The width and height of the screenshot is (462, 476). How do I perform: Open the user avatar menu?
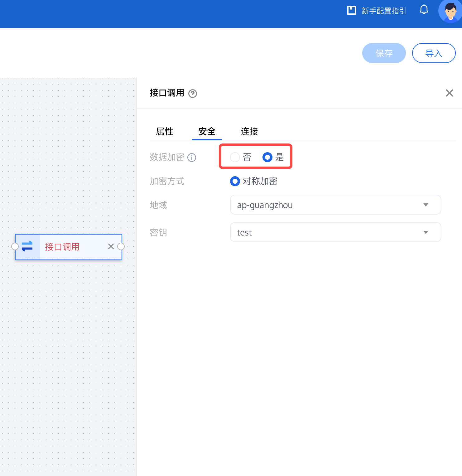tap(450, 11)
